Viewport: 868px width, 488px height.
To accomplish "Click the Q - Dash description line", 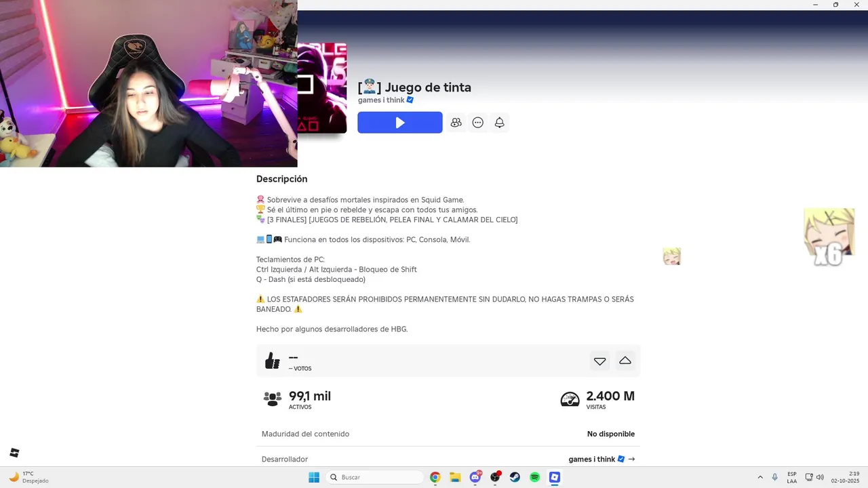I will (311, 279).
